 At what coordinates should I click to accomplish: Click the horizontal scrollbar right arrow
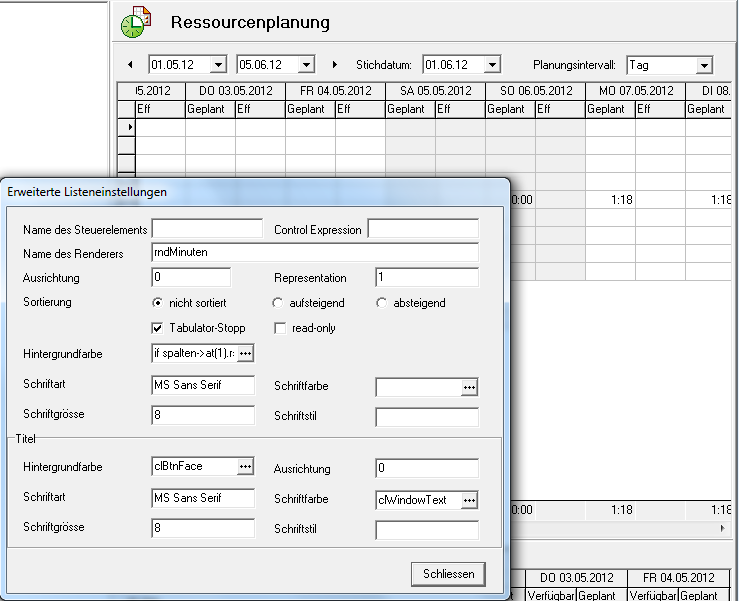tap(724, 526)
